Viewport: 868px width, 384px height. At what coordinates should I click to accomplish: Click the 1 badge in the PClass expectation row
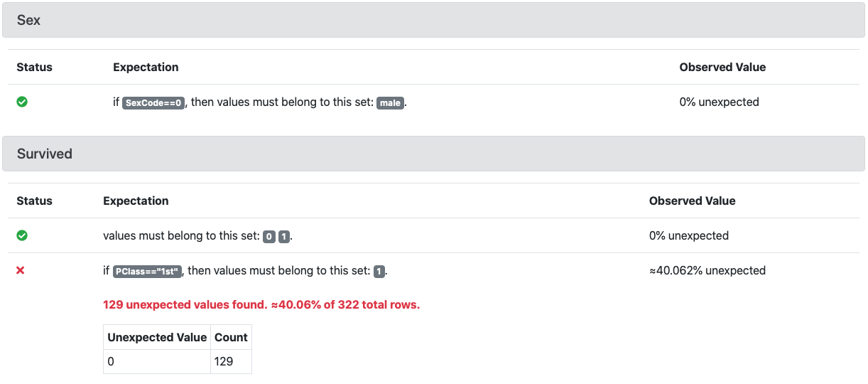(x=379, y=271)
